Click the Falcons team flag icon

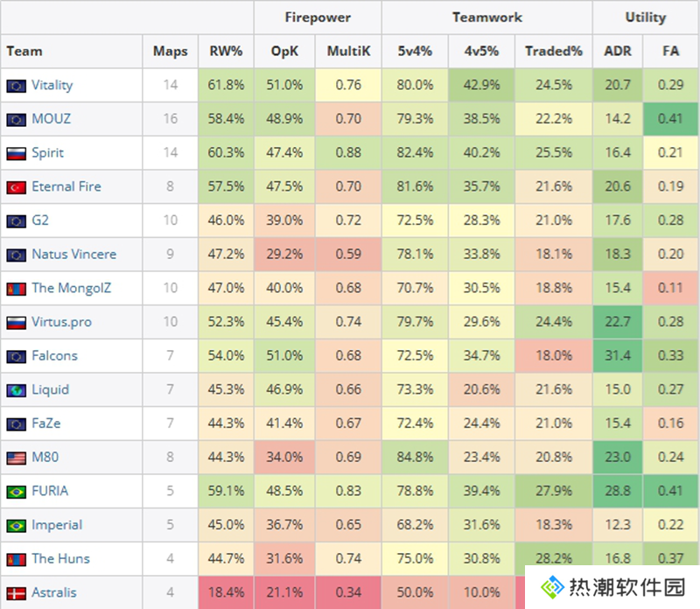16,356
